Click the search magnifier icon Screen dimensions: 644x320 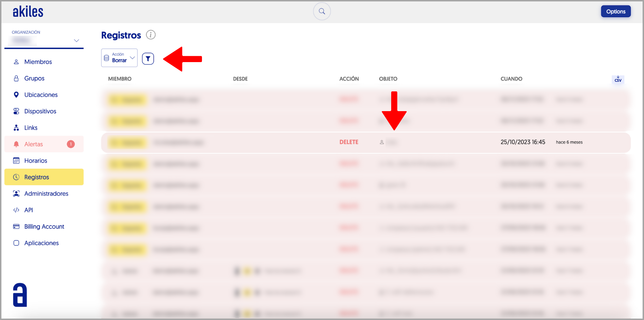[x=322, y=11]
